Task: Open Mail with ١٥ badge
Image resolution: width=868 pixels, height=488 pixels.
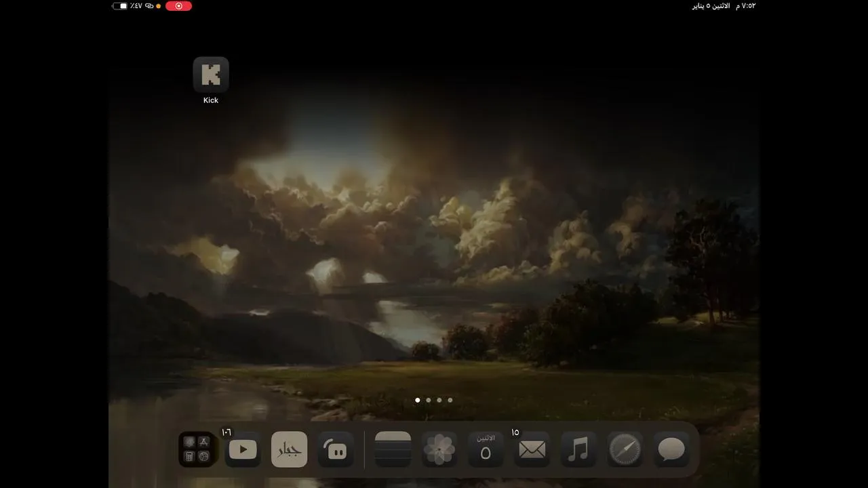Action: (x=532, y=449)
